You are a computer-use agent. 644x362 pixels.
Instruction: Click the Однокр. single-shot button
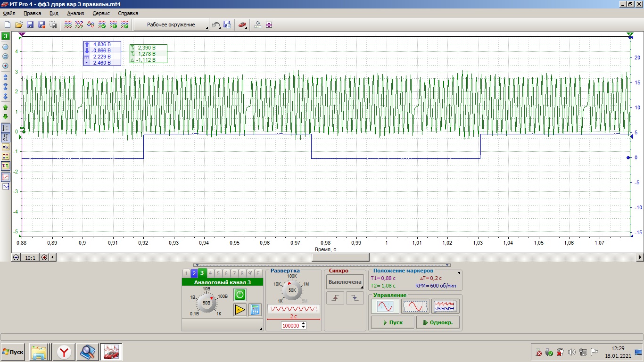438,322
